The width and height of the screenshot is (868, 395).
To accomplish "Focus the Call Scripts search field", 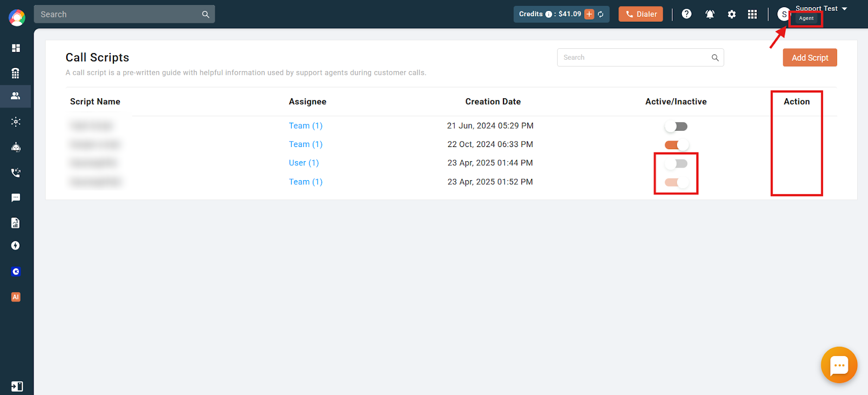I will [640, 58].
